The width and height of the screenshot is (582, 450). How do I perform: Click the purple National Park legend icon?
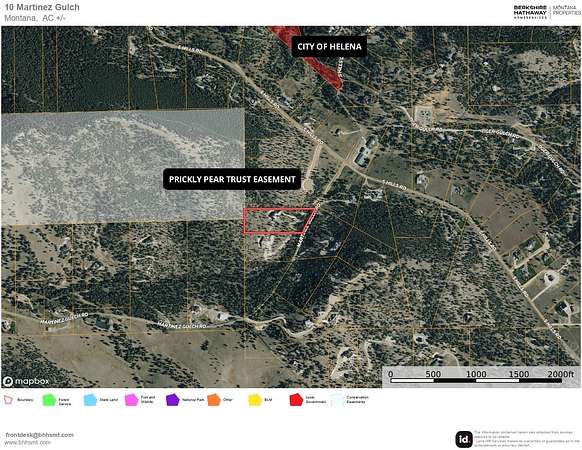point(173,400)
